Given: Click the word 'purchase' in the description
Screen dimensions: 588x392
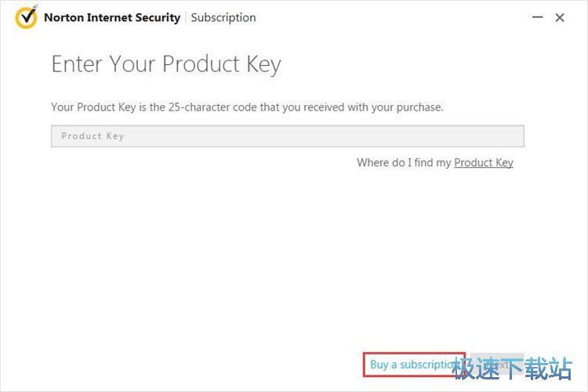Looking at the screenshot, I should [419, 107].
